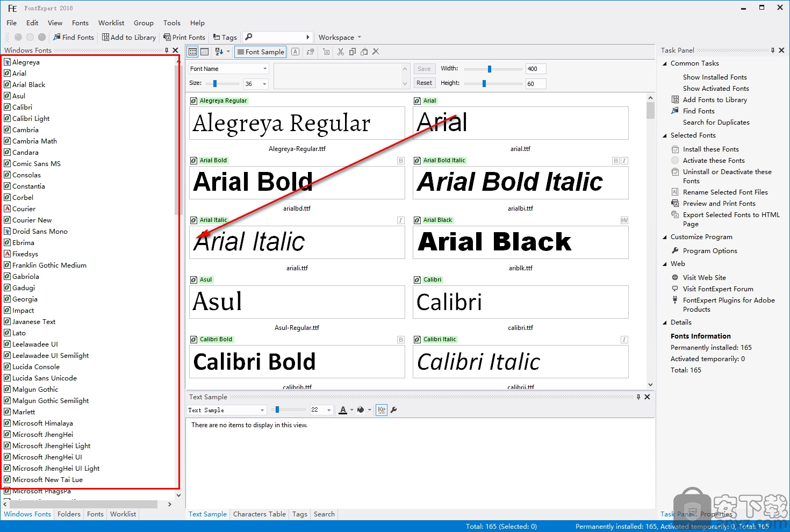Switch to large thumbnails view icon
Screen dimensions: 790x532
coord(193,52)
